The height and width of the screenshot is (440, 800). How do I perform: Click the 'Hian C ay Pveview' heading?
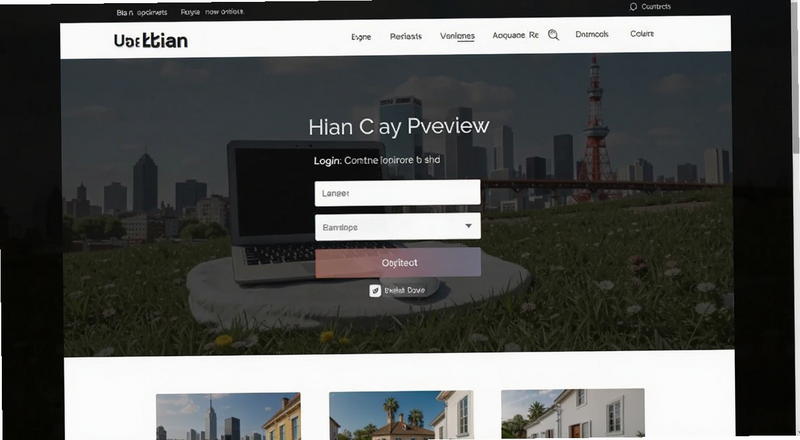(398, 127)
